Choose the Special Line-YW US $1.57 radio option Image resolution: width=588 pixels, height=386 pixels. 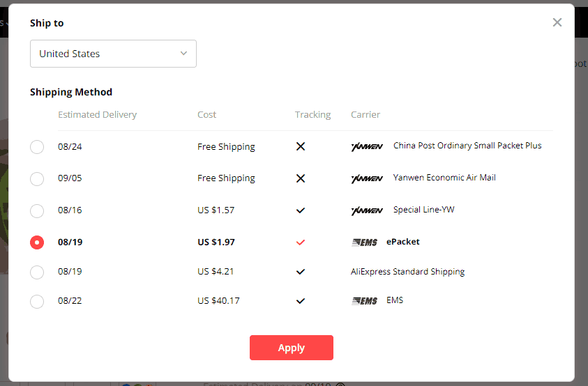[x=37, y=210]
